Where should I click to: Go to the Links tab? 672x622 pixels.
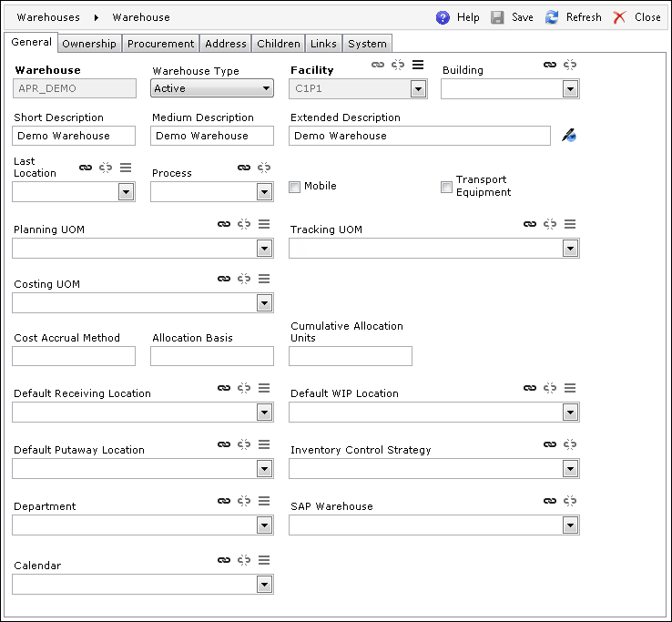coord(323,44)
